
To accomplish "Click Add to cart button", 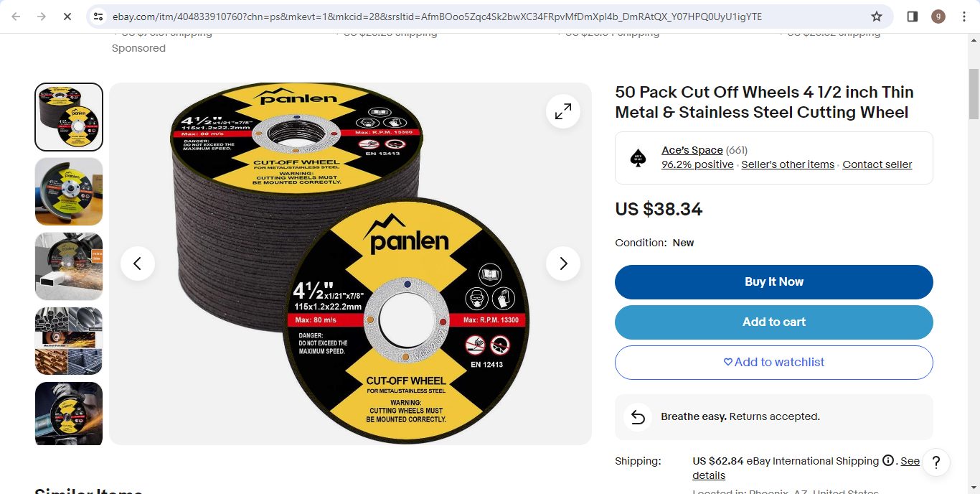I will (774, 322).
